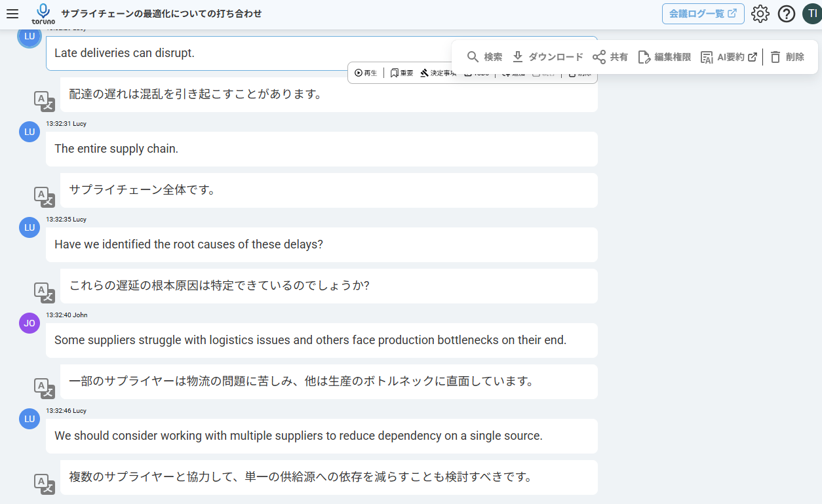This screenshot has height=504, width=822.
Task: Open AI要約 summary in new tab
Action: tap(729, 57)
